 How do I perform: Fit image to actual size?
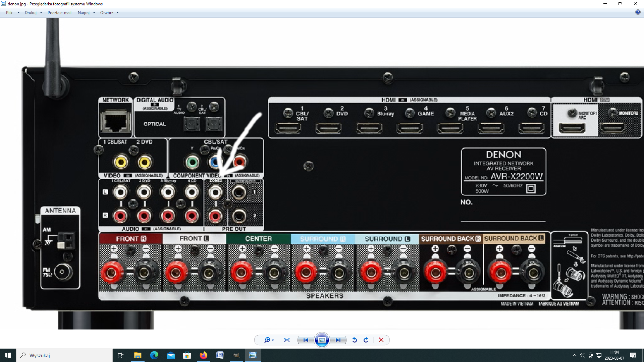pyautogui.click(x=287, y=340)
